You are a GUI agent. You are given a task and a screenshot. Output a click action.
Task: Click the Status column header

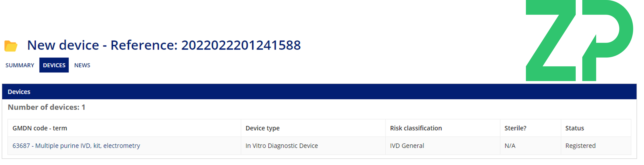point(574,128)
